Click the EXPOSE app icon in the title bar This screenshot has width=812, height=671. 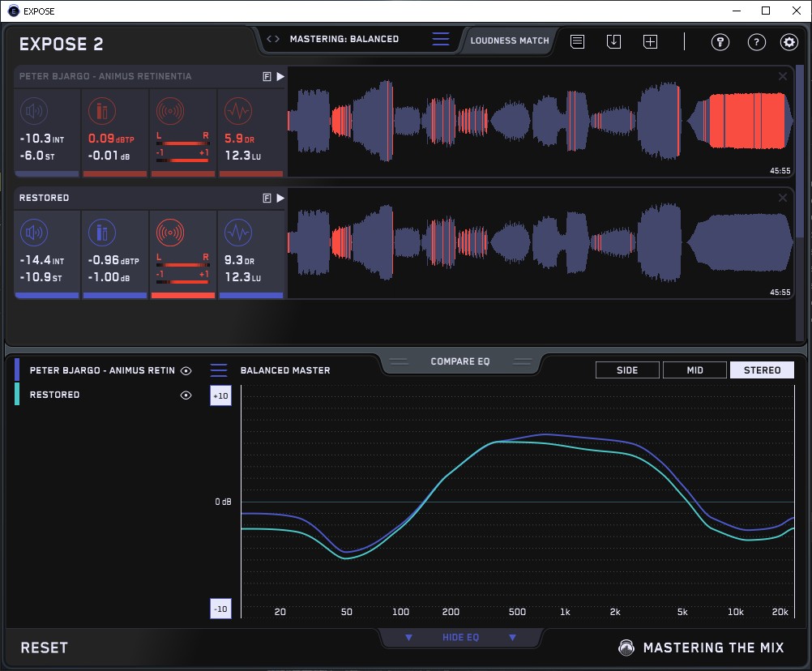click(x=14, y=11)
